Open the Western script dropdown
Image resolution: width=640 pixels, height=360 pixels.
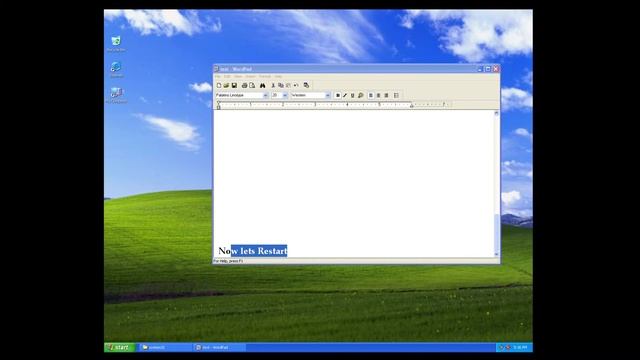point(327,95)
